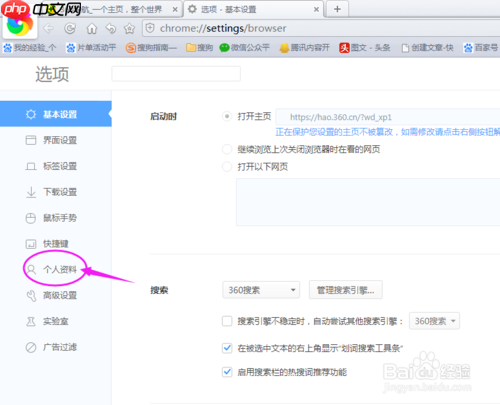Reload page with the refresh icon
This screenshot has width=500, height=405.
pyautogui.click(x=70, y=29)
